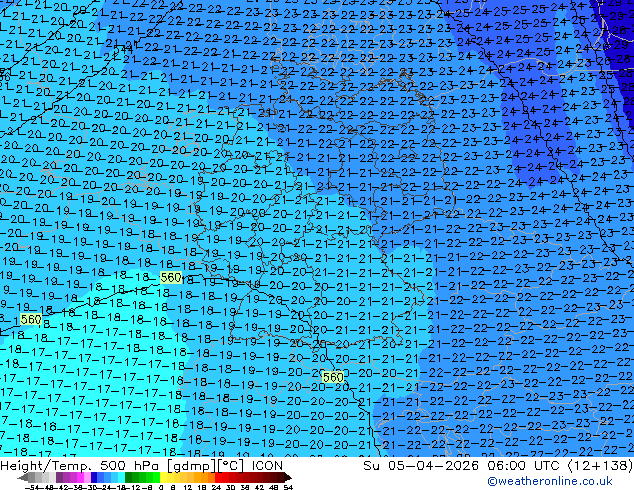Click the forecast date 'Su 05-04-2026'
Viewport: 634px width, 490px height.
click(x=421, y=465)
